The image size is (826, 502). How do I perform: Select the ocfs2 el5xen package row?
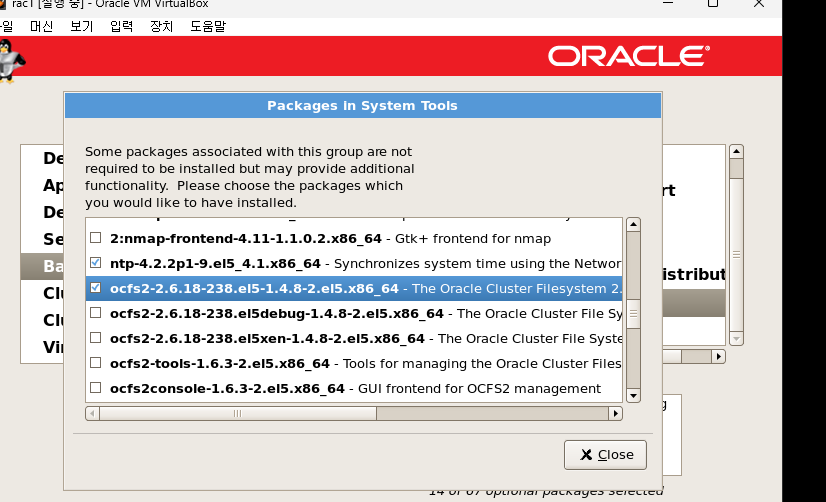354,338
